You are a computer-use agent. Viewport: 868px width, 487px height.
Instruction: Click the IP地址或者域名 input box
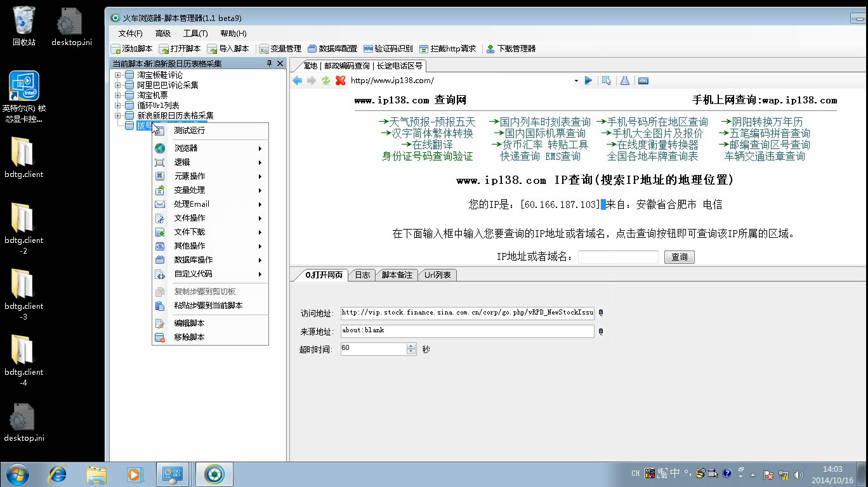pos(618,257)
